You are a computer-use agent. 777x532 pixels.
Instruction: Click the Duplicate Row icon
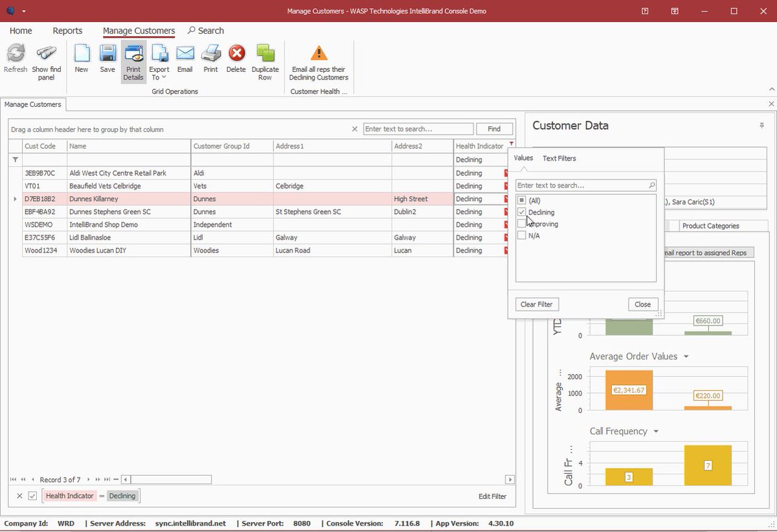click(265, 53)
